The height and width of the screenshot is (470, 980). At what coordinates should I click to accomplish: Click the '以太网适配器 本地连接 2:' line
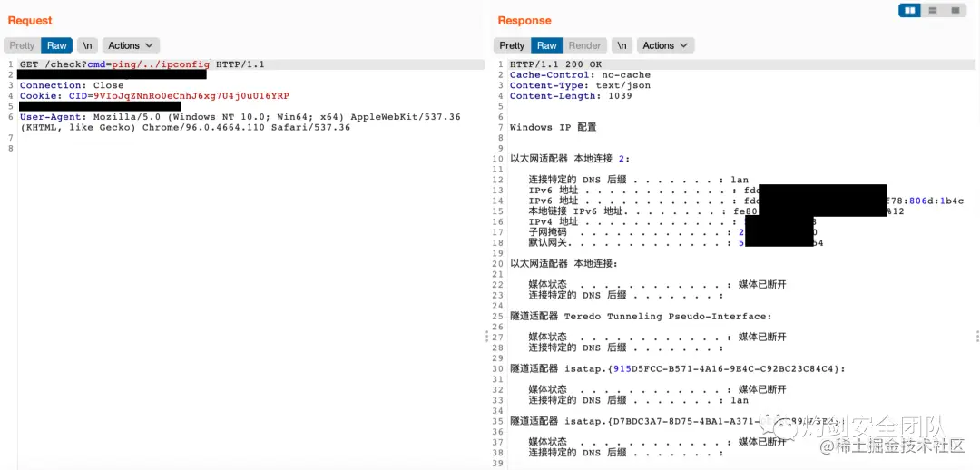(569, 160)
